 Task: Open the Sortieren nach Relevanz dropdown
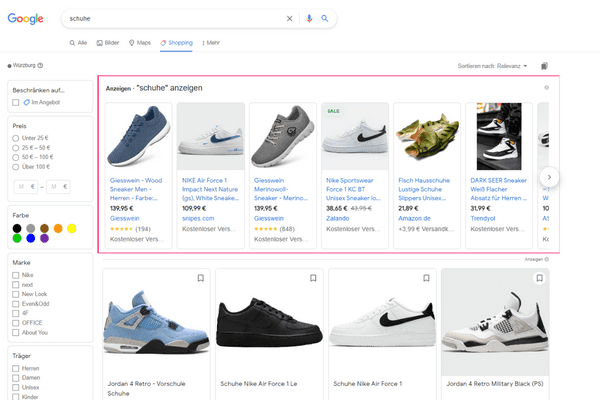[492, 66]
